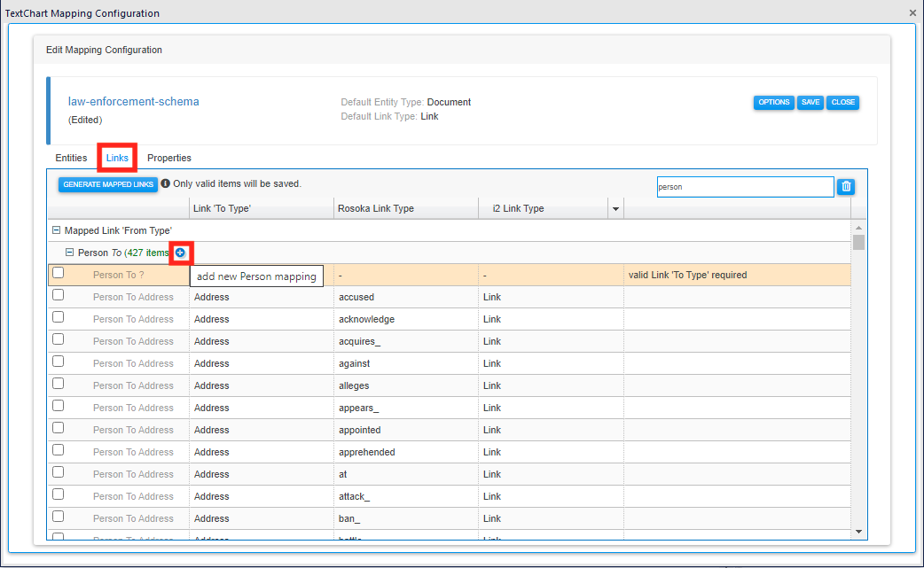
Task: Click the Rosoka Link Type column header
Action: pos(376,208)
